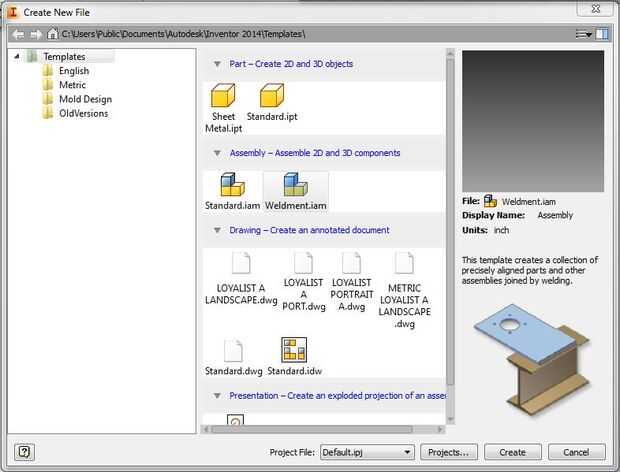Click the weldment preview illustration

(x=532, y=359)
